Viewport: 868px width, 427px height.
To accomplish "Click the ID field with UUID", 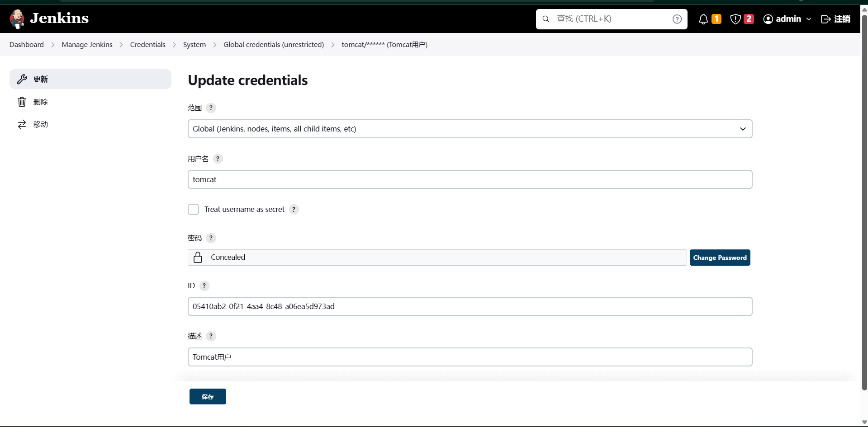I will 470,306.
